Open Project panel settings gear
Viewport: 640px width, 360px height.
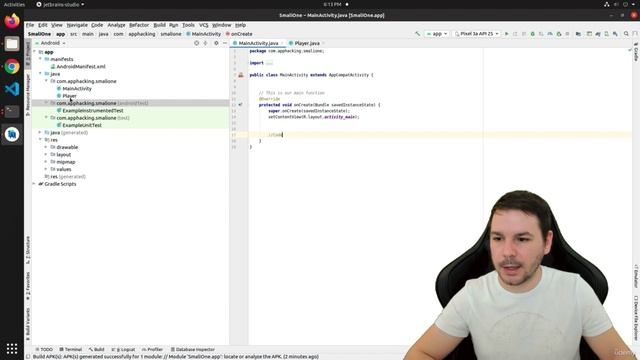coord(216,43)
